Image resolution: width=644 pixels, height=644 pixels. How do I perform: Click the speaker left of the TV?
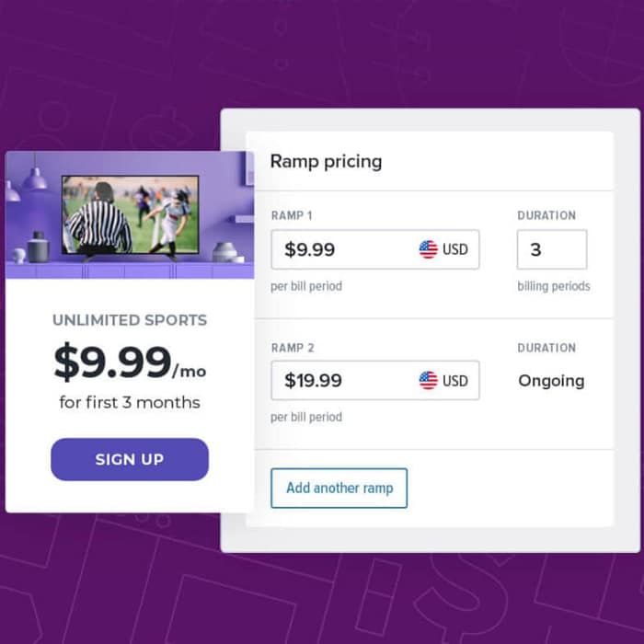[x=38, y=247]
